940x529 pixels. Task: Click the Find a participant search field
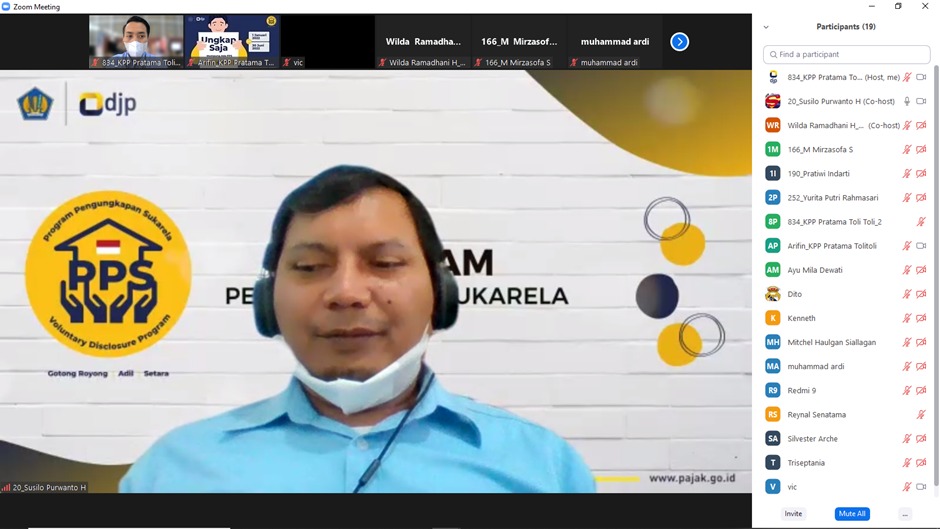846,54
